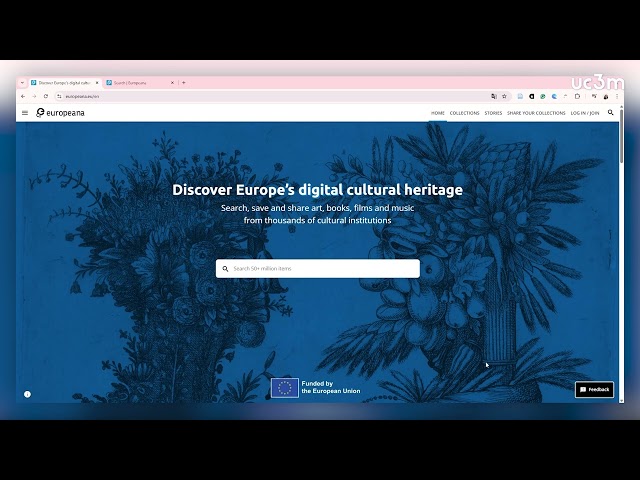Click the page vertical scrollbar
This screenshot has height=480, width=640.
tap(622, 136)
